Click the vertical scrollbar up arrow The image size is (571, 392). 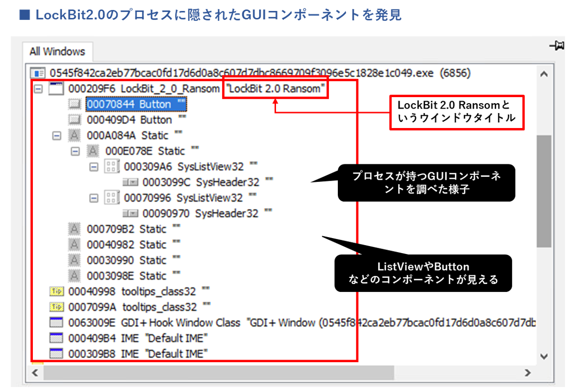tap(544, 74)
